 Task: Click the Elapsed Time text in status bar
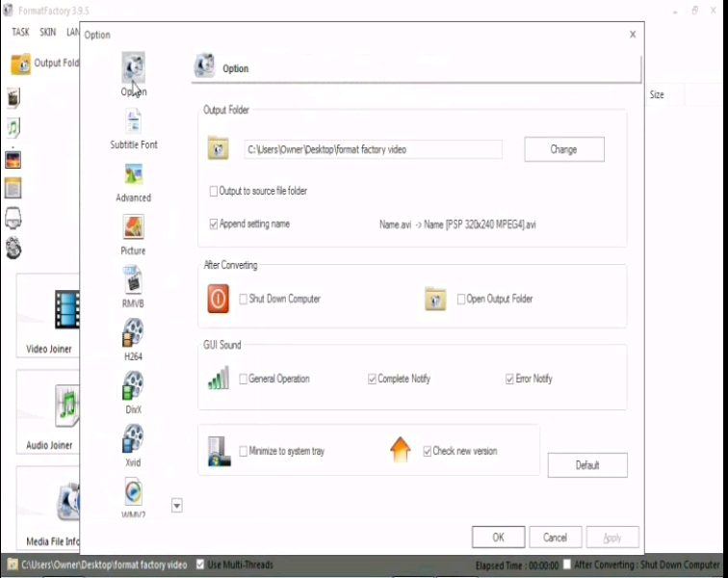click(x=517, y=565)
